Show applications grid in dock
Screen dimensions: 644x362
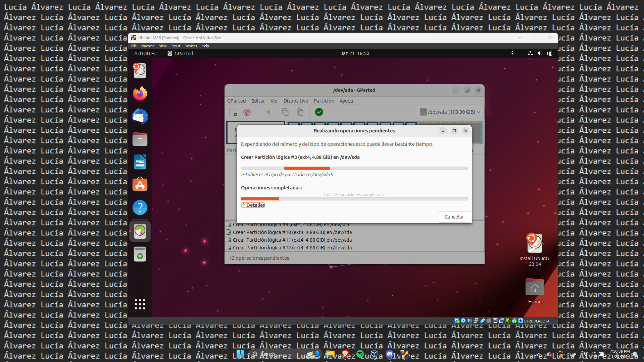[140, 304]
